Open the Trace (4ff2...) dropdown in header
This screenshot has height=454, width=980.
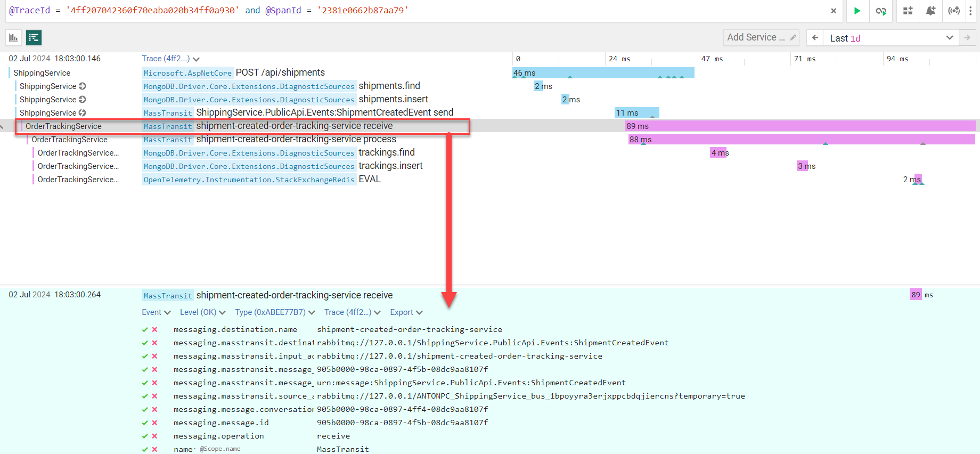point(170,59)
